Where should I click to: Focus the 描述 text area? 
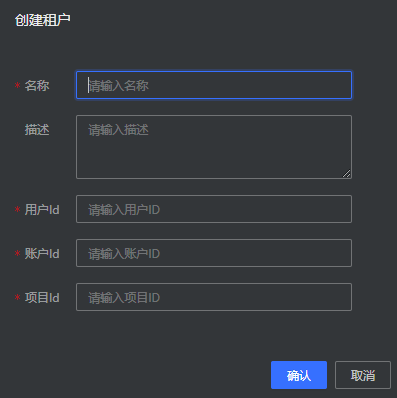(214, 147)
